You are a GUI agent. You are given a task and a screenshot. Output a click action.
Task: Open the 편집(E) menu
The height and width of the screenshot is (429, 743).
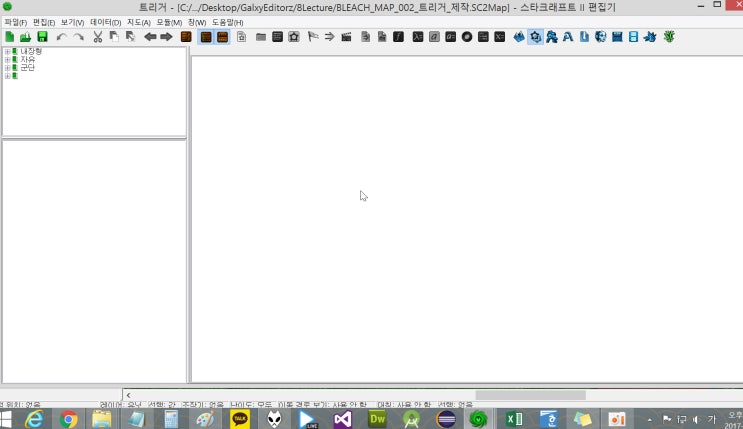tap(44, 22)
